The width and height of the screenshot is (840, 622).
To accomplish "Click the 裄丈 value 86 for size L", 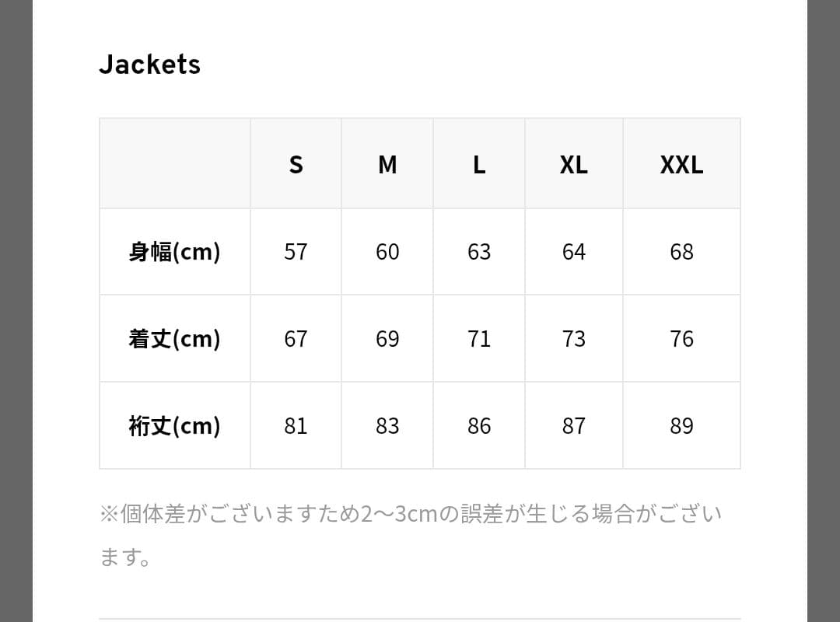I will [479, 426].
